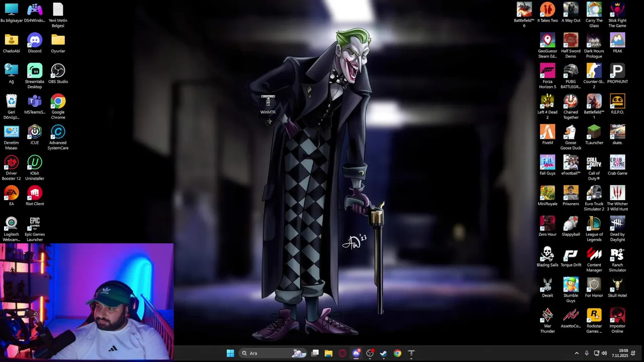
Task: Click the PEAK game icon
Action: [x=617, y=44]
